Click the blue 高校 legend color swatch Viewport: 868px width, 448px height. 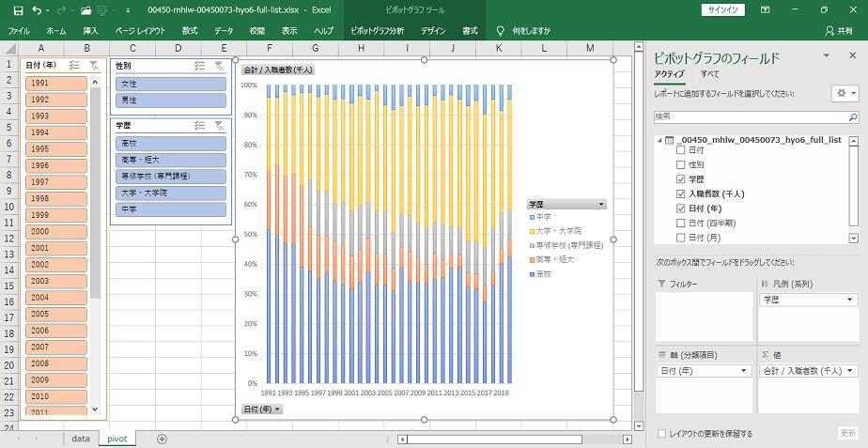pos(532,273)
